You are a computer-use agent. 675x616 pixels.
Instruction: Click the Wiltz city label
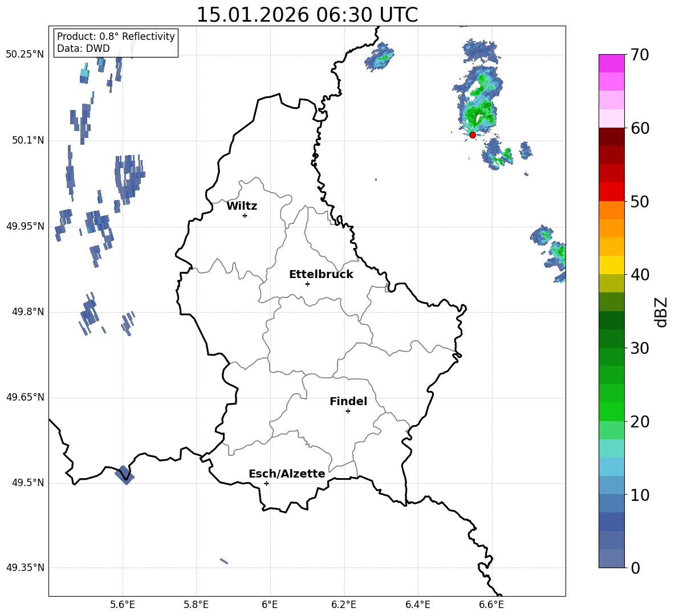(x=242, y=206)
